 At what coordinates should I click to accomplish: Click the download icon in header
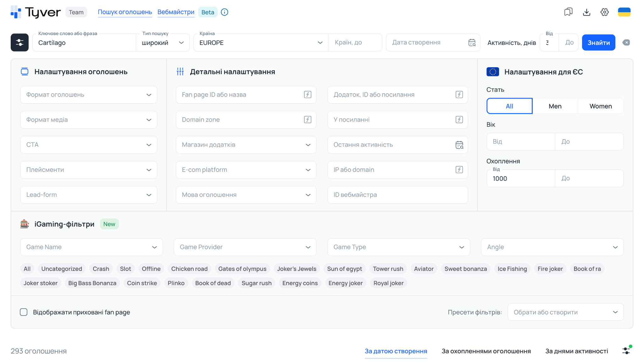click(586, 12)
